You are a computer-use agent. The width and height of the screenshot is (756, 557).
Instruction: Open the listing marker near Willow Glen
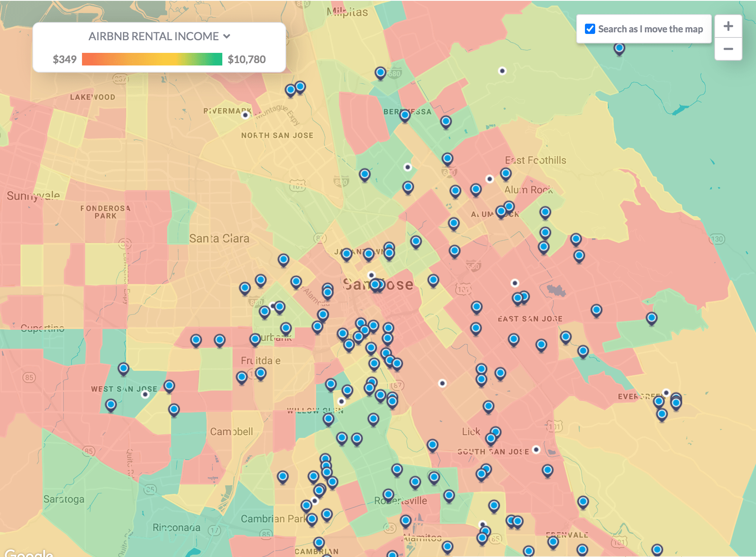tap(328, 419)
